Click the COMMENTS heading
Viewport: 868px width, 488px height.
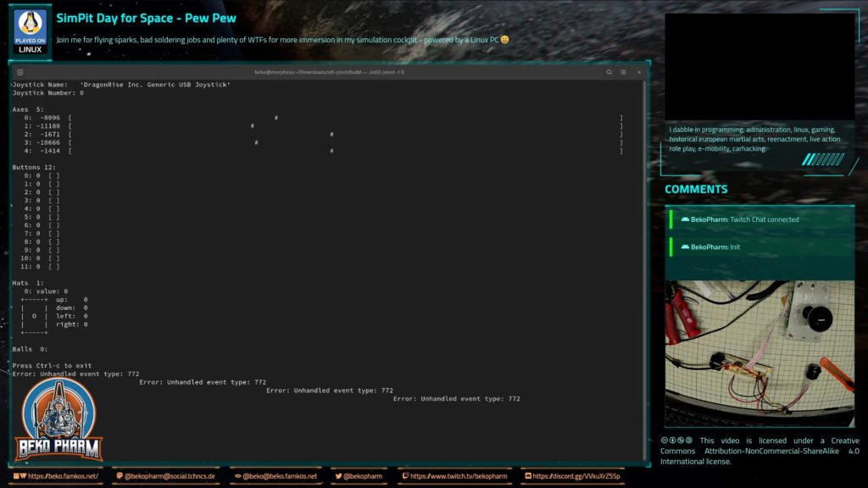pos(696,189)
